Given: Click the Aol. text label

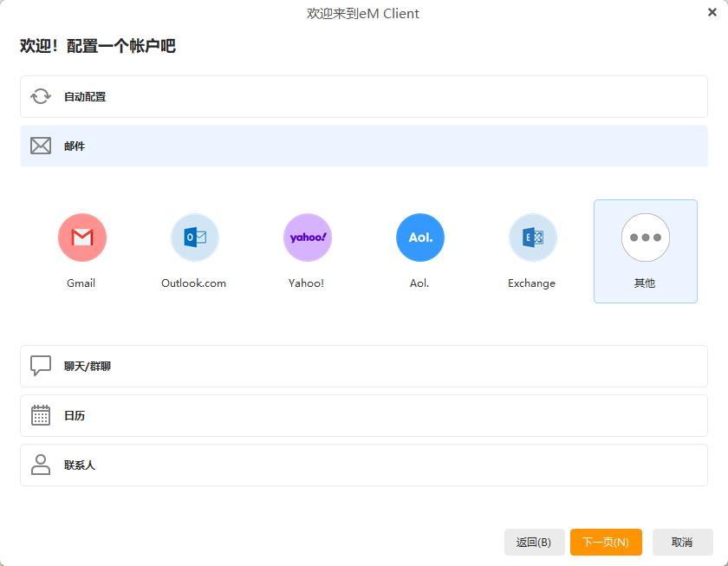Looking at the screenshot, I should click(x=419, y=283).
